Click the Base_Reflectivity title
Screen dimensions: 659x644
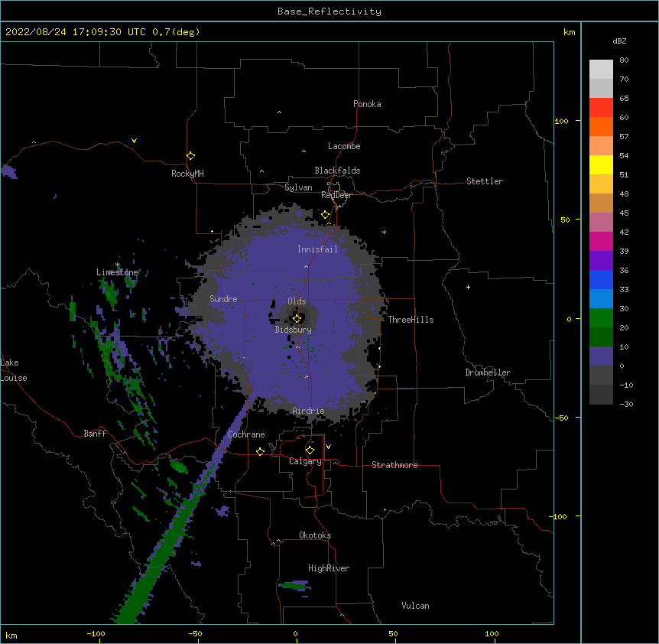click(329, 11)
